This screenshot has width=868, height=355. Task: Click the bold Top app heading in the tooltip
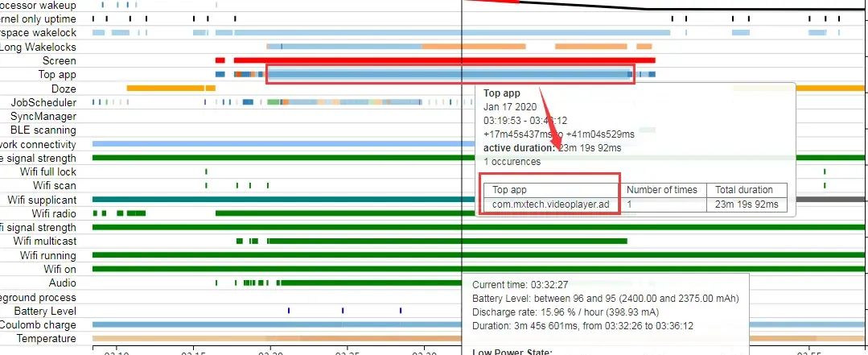click(501, 93)
